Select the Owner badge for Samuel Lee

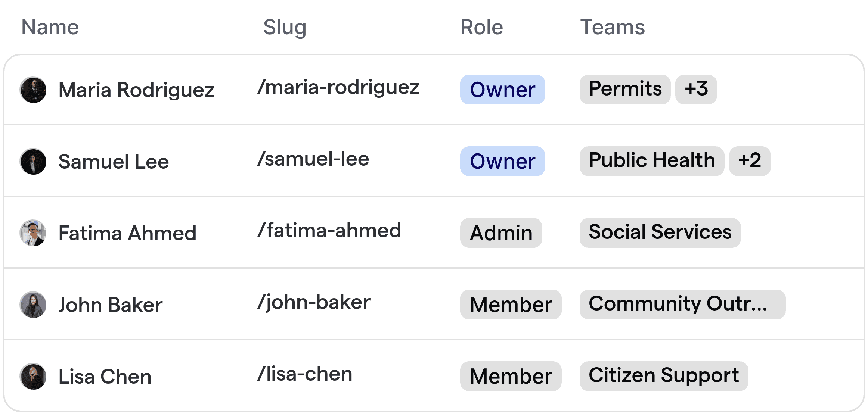tap(502, 161)
